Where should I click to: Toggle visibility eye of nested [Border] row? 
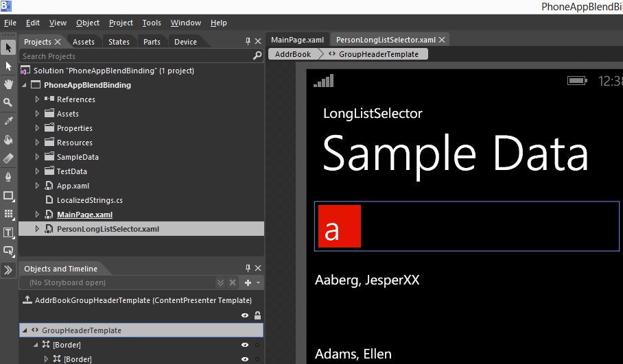[x=245, y=359]
